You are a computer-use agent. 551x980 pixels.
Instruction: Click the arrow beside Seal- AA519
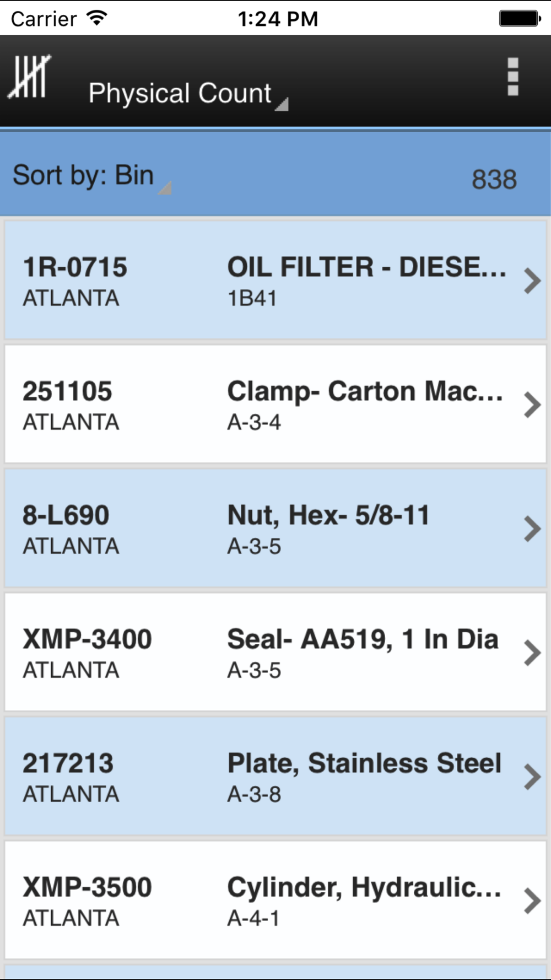532,653
